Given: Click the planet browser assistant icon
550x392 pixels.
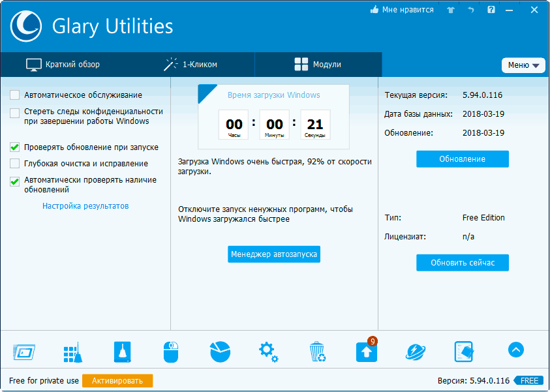Looking at the screenshot, I should [x=415, y=352].
